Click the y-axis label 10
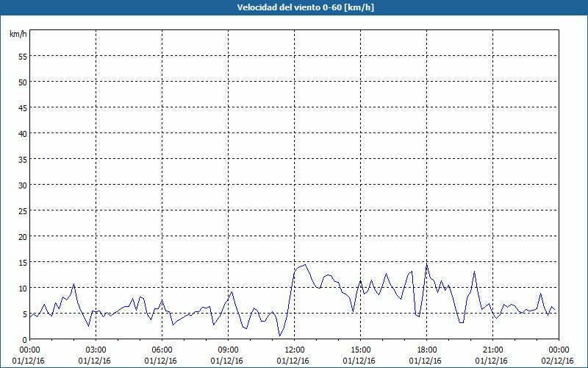Screen dimensions: 588x368 (x=23, y=289)
